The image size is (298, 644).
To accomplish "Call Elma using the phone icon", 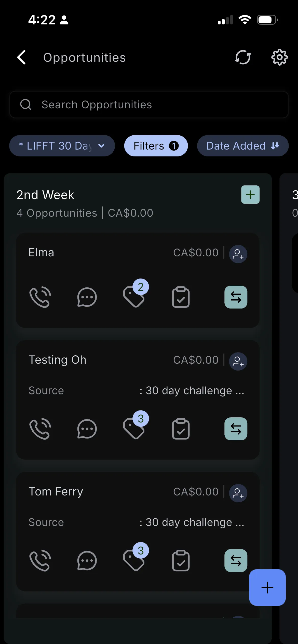I will coord(40,297).
